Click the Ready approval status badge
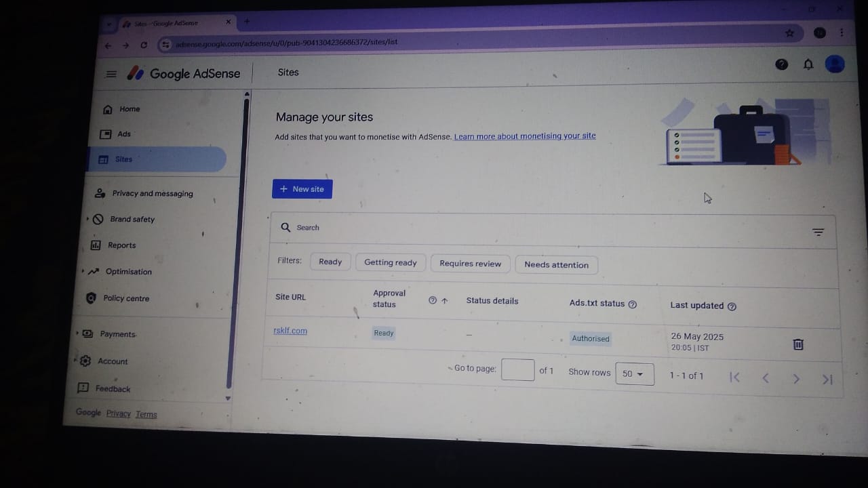868x488 pixels. [x=383, y=333]
